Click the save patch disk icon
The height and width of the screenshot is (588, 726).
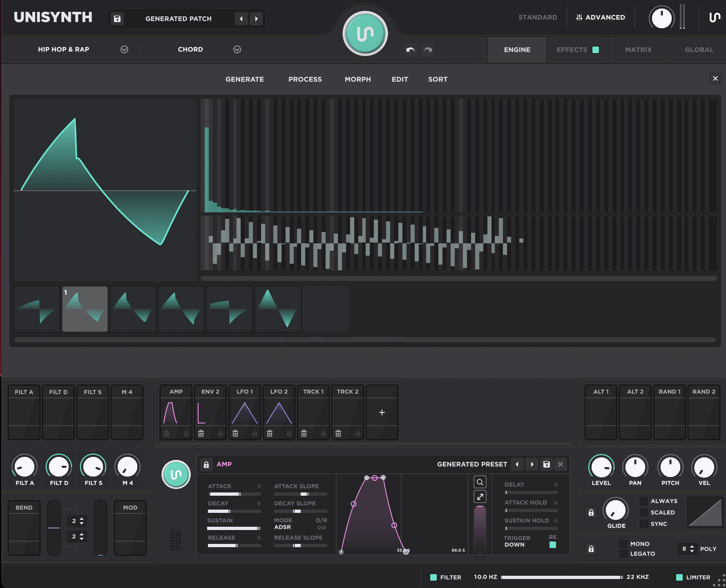pyautogui.click(x=117, y=19)
